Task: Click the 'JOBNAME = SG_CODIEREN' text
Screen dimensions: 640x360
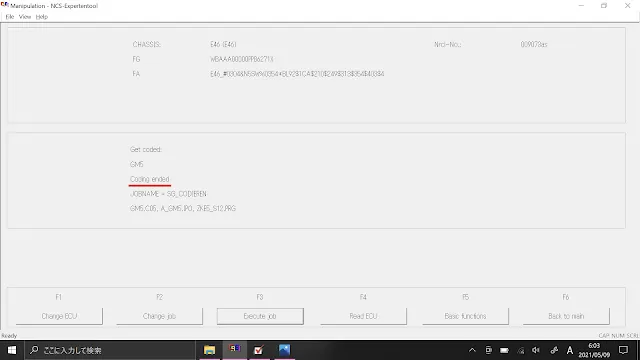Action: (168, 194)
